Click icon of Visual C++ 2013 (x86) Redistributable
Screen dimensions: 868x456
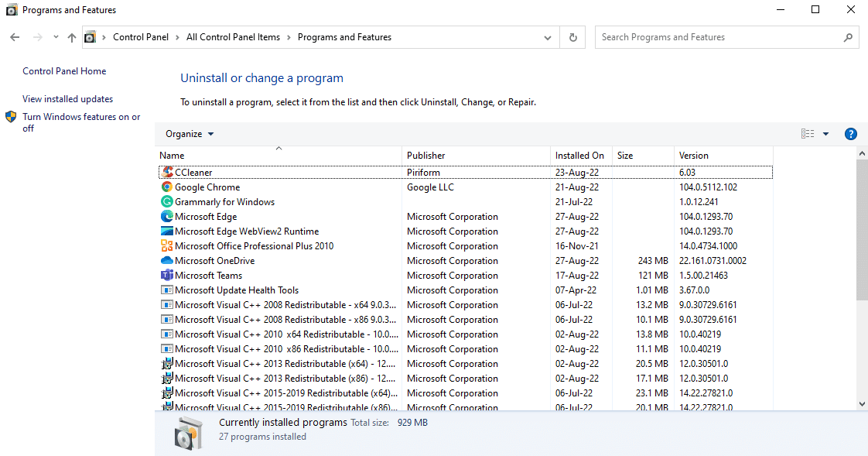click(166, 379)
